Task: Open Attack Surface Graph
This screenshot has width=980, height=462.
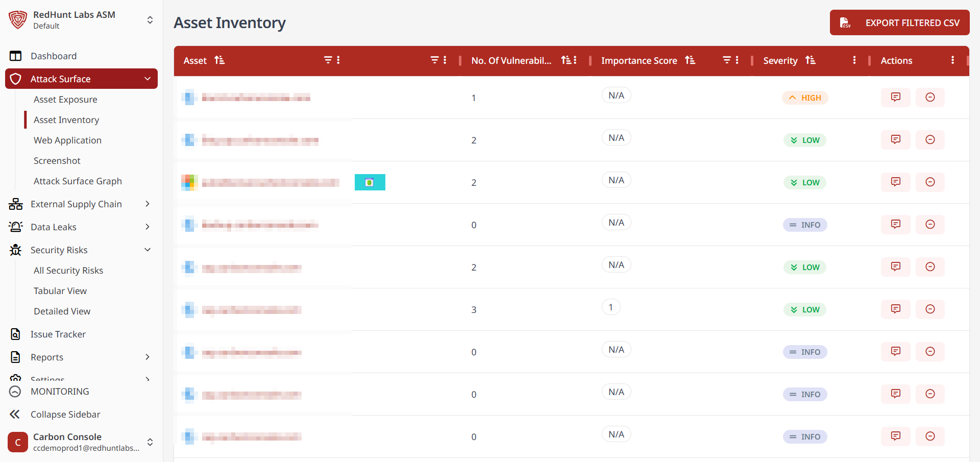Action: coord(78,181)
